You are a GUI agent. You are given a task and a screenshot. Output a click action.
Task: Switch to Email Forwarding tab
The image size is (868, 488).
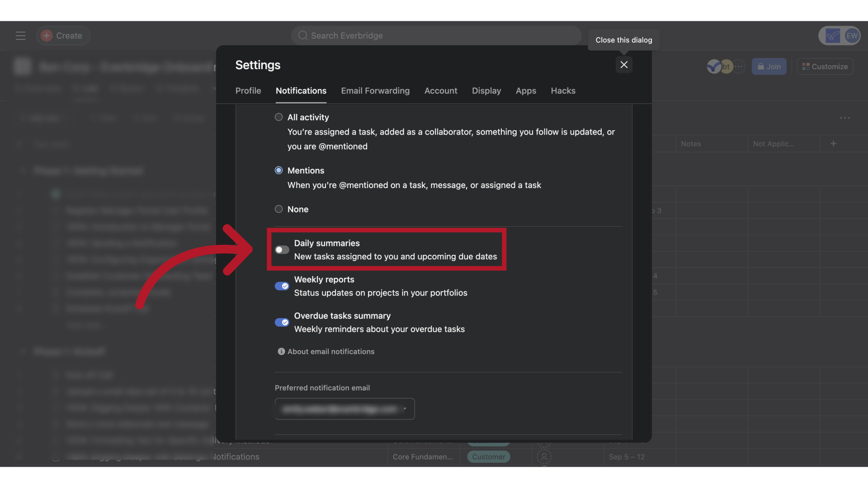376,90
